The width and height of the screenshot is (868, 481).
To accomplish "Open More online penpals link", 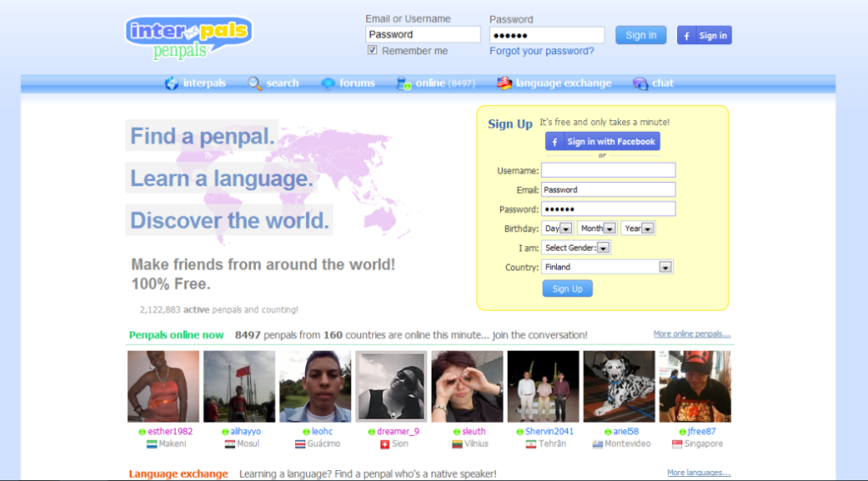I will (692, 334).
